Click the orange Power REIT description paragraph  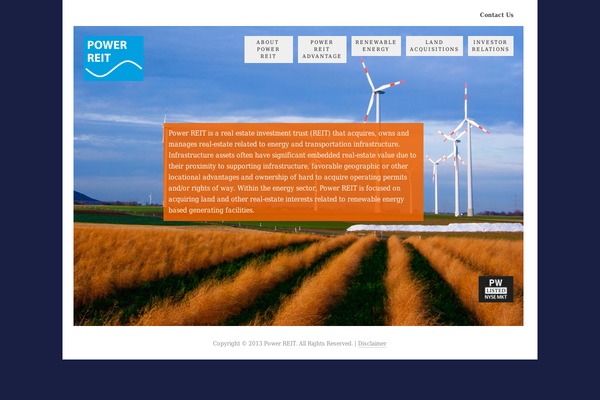coord(293,171)
